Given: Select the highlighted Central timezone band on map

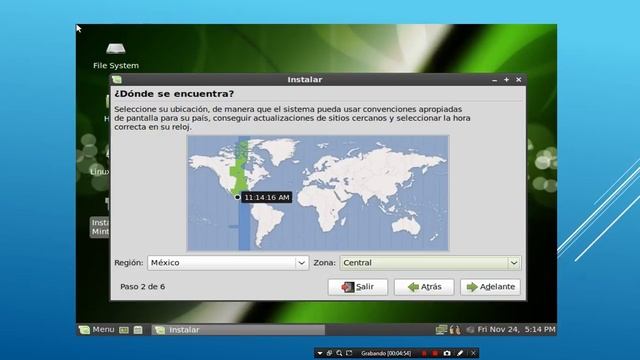Looking at the screenshot, I should pyautogui.click(x=244, y=193).
